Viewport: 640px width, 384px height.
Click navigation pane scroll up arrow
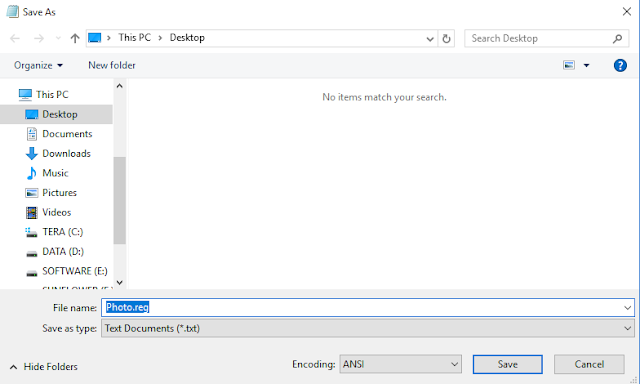[120, 86]
